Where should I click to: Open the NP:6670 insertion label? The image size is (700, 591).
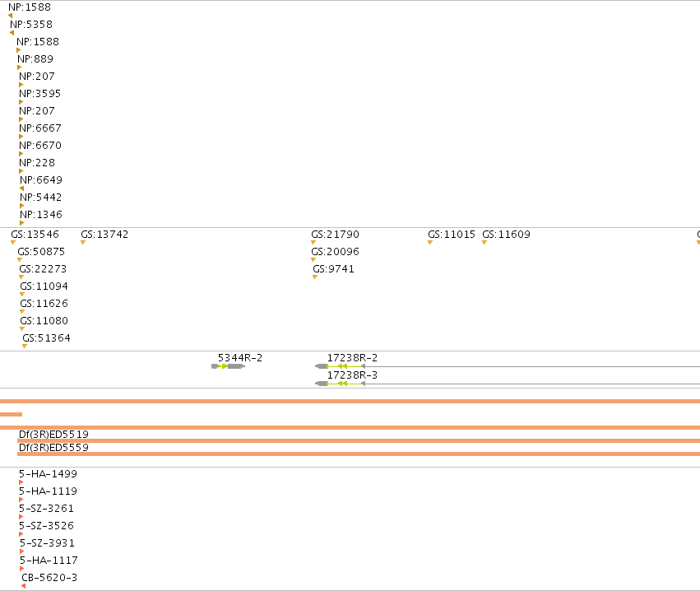(40, 145)
